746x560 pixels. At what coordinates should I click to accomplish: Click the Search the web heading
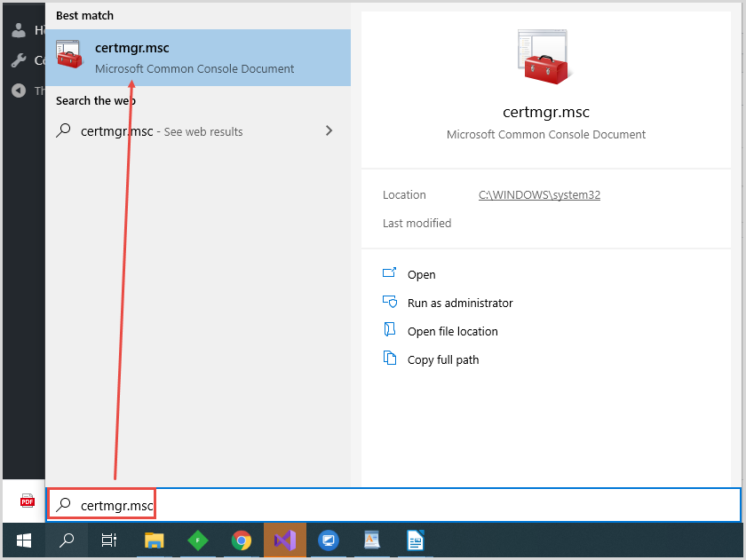coord(96,101)
